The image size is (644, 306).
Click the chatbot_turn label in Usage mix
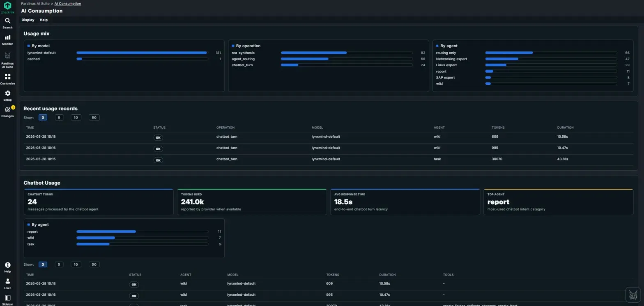242,65
